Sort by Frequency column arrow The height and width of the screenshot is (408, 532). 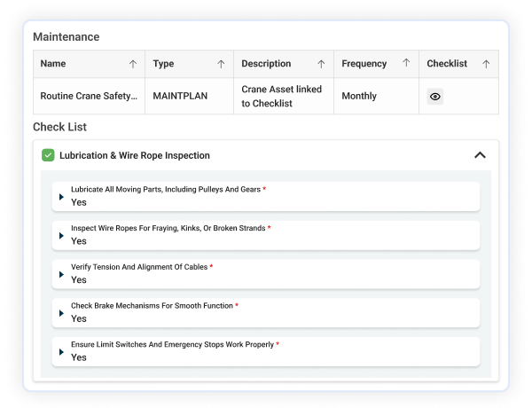coord(406,62)
